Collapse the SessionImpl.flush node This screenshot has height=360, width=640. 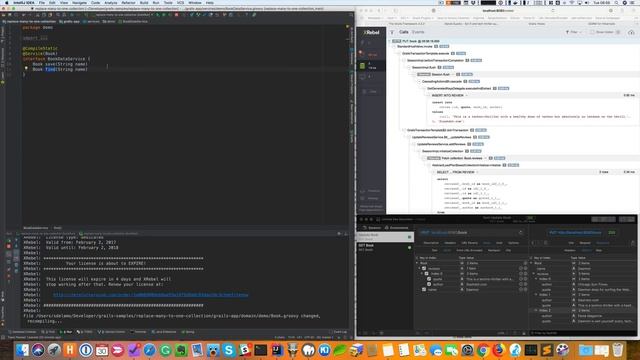tap(409, 67)
